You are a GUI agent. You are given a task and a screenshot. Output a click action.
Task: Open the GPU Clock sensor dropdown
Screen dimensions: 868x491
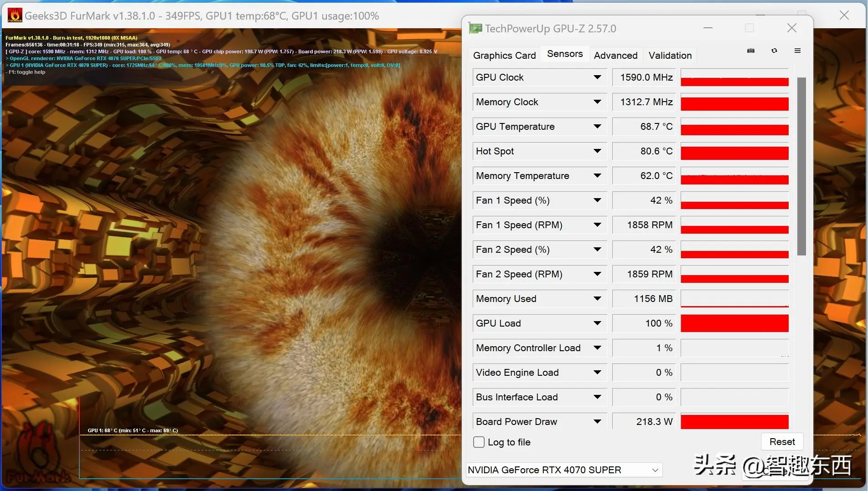point(597,77)
